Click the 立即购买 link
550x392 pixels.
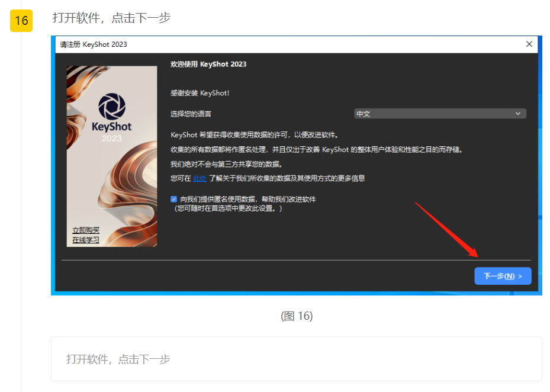point(86,230)
